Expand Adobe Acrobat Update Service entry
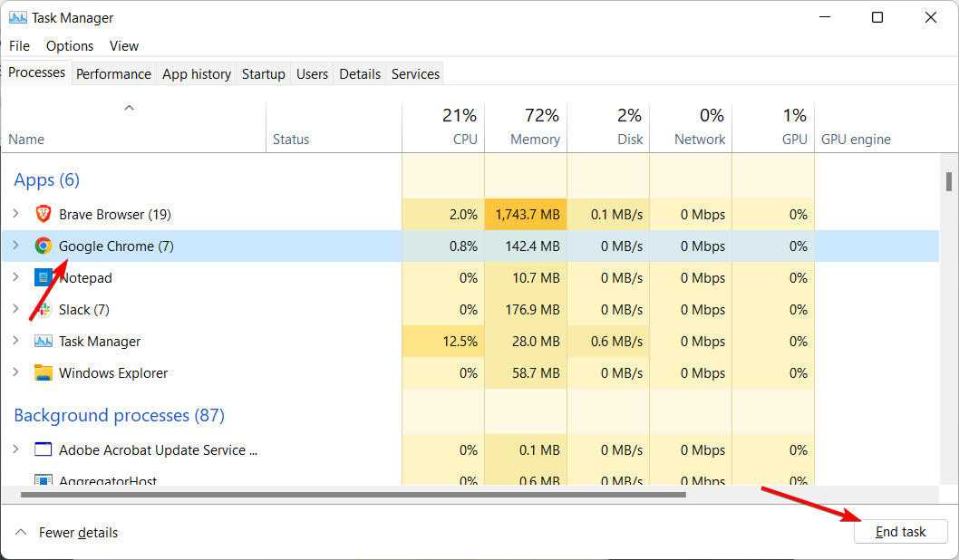 pos(16,449)
